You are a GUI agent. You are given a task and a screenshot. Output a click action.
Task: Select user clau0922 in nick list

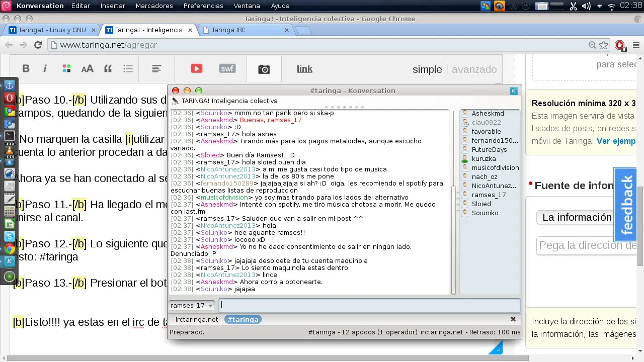486,123
